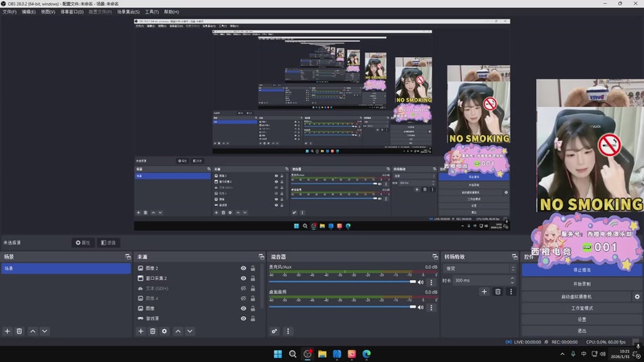
Task: Mute the Mic/Aux speaker icon
Action: (x=420, y=282)
